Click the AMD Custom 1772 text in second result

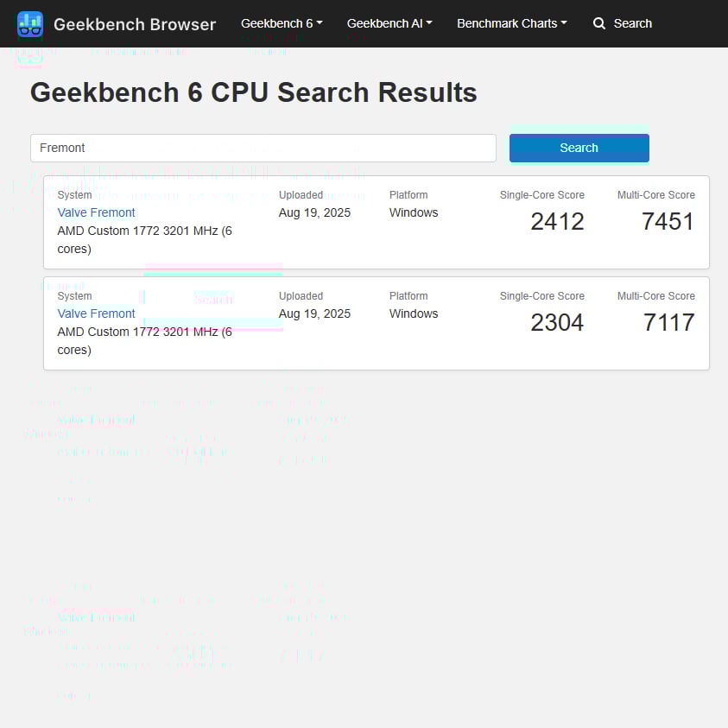click(144, 341)
